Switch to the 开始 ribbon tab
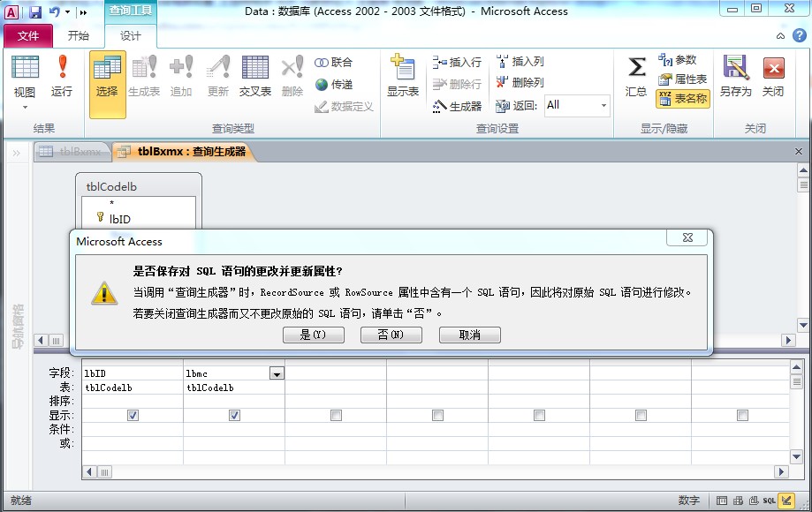Screen dimensions: 812x512 click(79, 35)
